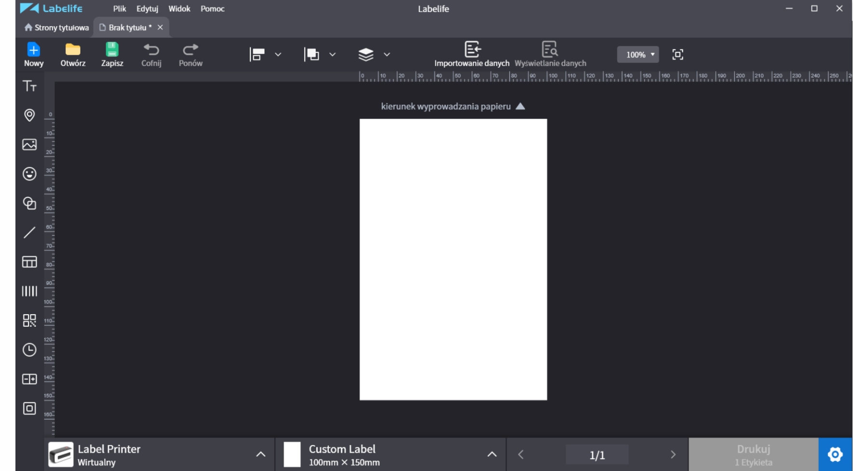
Task: Pick the Line drawing tool
Action: [29, 233]
